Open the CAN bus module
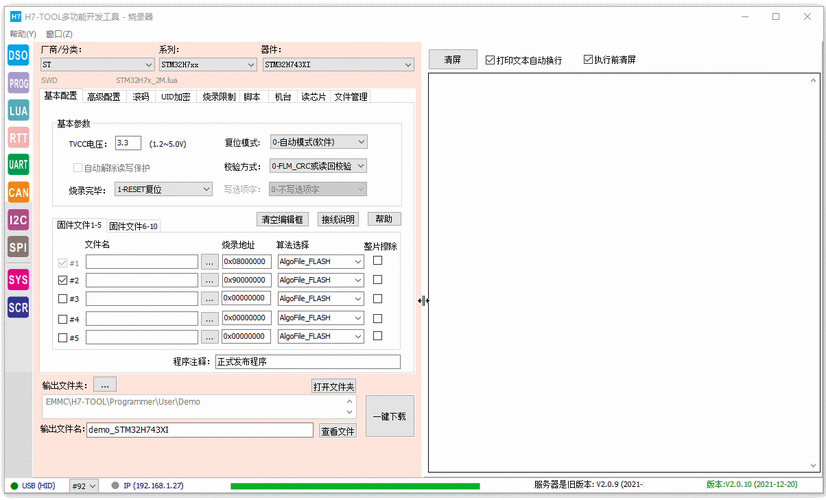The width and height of the screenshot is (826, 500). point(18,192)
